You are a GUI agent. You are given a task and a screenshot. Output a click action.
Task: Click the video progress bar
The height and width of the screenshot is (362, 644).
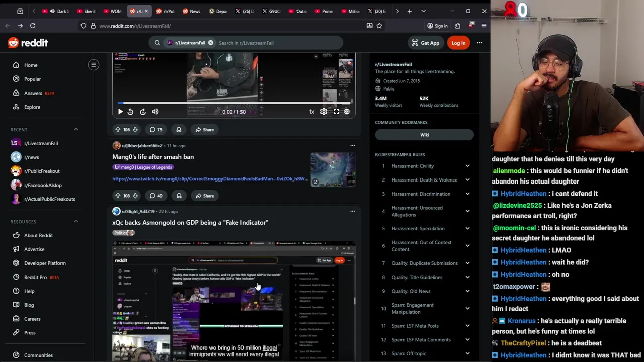click(x=234, y=103)
